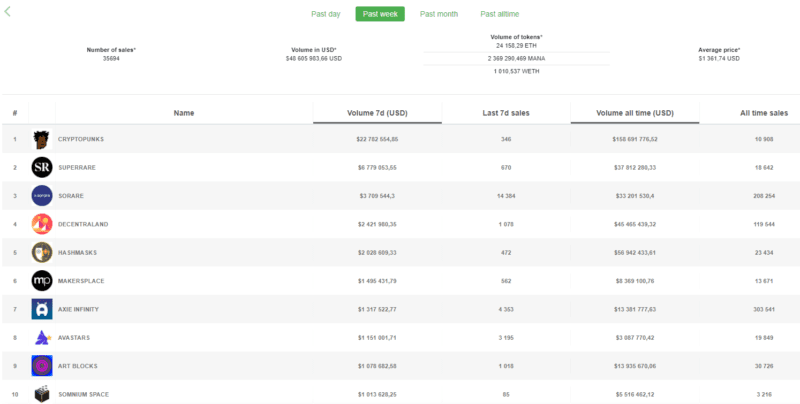The image size is (800, 404).
Task: Sort by the Name column header
Action: (x=184, y=113)
